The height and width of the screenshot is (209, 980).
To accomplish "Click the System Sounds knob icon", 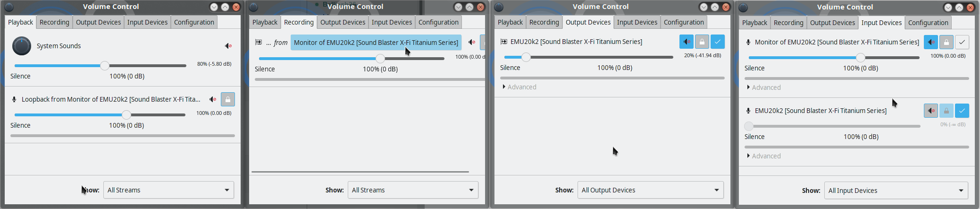I will click(22, 46).
